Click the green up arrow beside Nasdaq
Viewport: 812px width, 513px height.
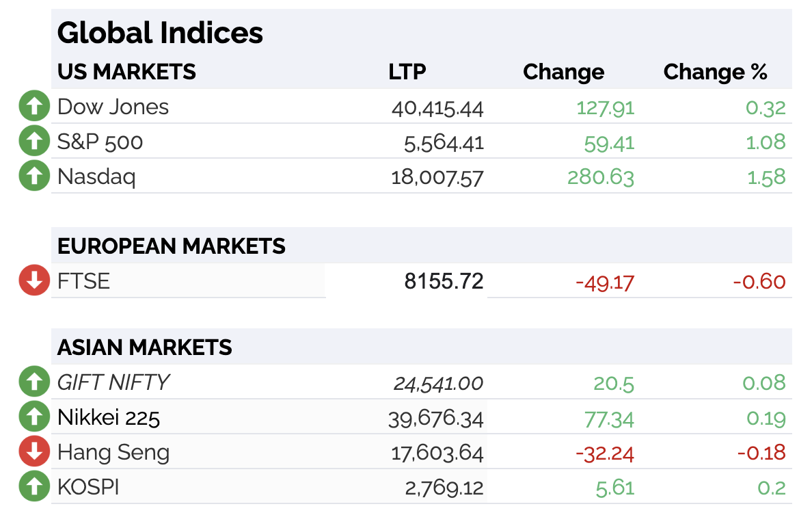[34, 176]
